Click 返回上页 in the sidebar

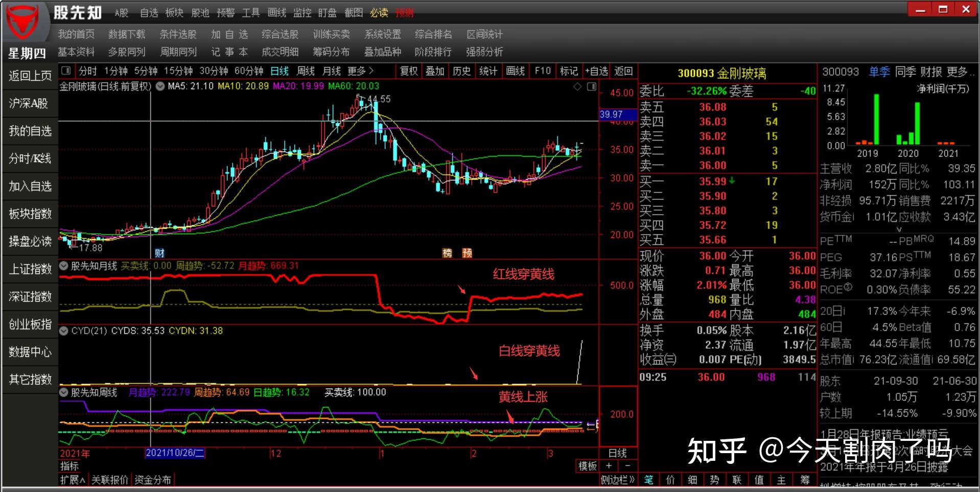[x=30, y=76]
